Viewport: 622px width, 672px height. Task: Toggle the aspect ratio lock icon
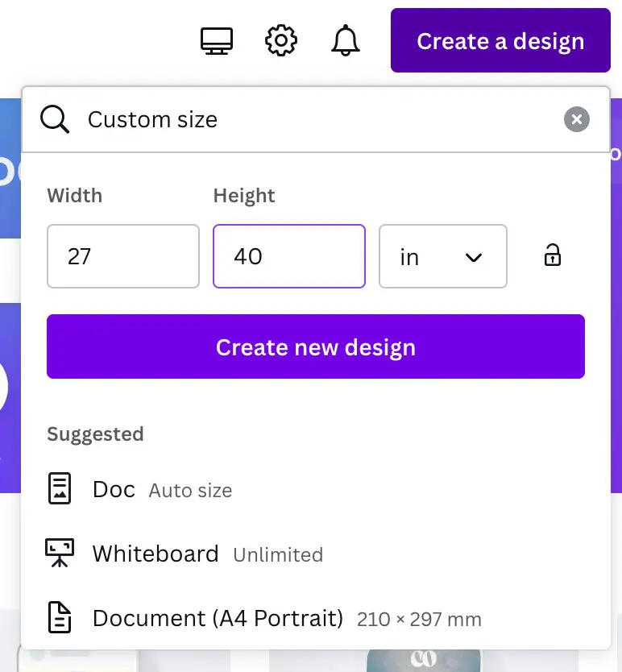(552, 256)
